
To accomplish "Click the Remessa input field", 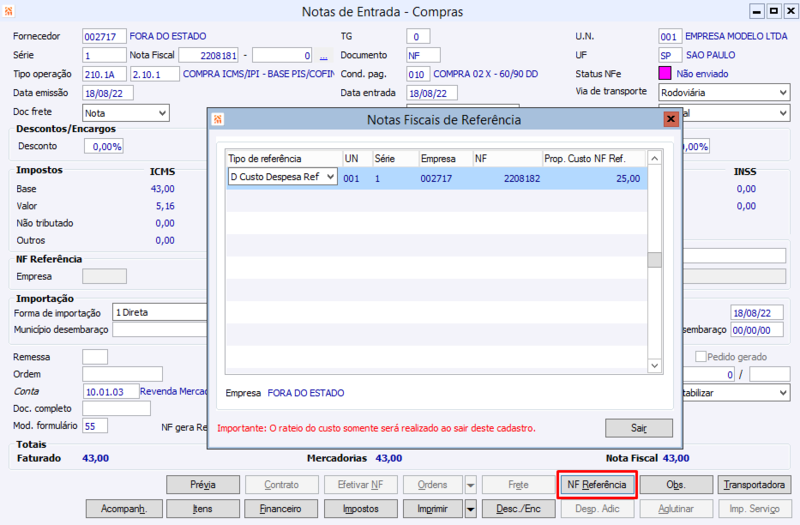I will 95,357.
